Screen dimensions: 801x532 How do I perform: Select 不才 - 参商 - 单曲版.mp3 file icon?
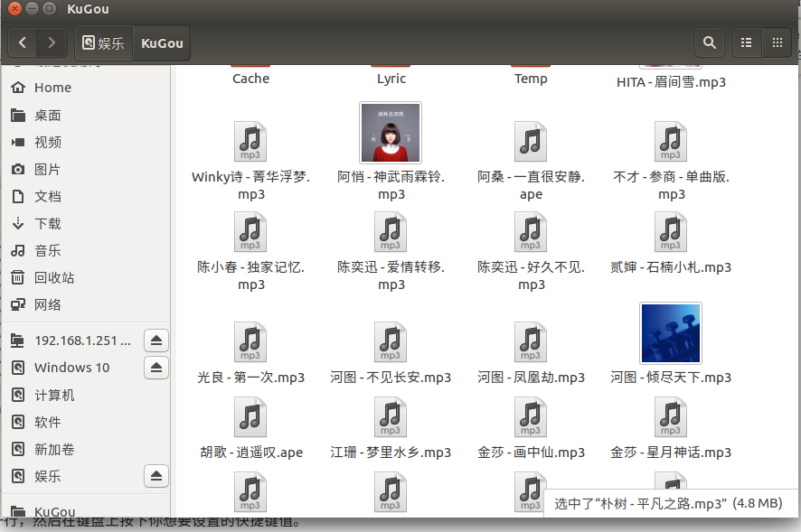coord(671,142)
